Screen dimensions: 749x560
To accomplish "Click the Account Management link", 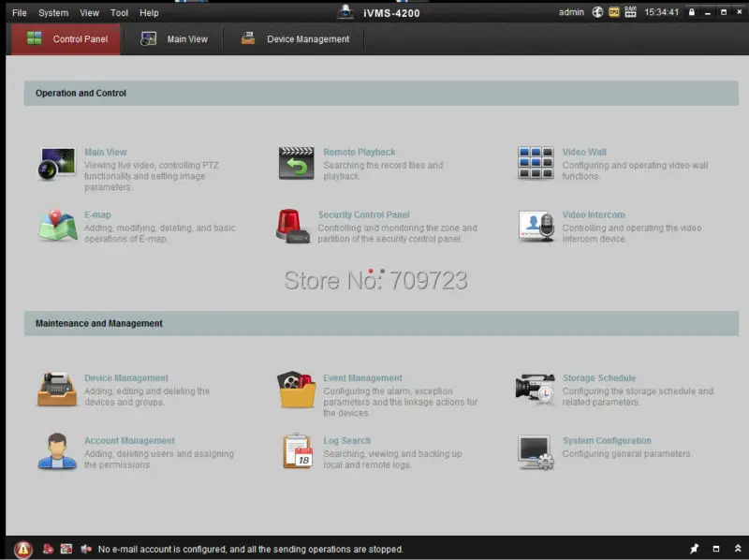I will click(129, 441).
